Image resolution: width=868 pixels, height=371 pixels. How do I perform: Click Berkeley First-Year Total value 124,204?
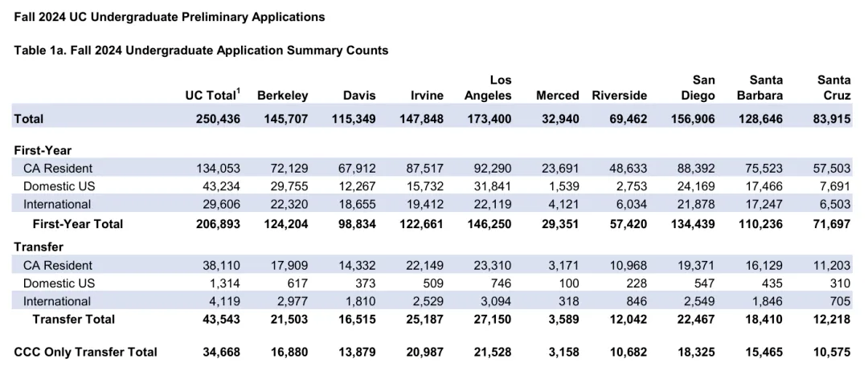coord(285,224)
